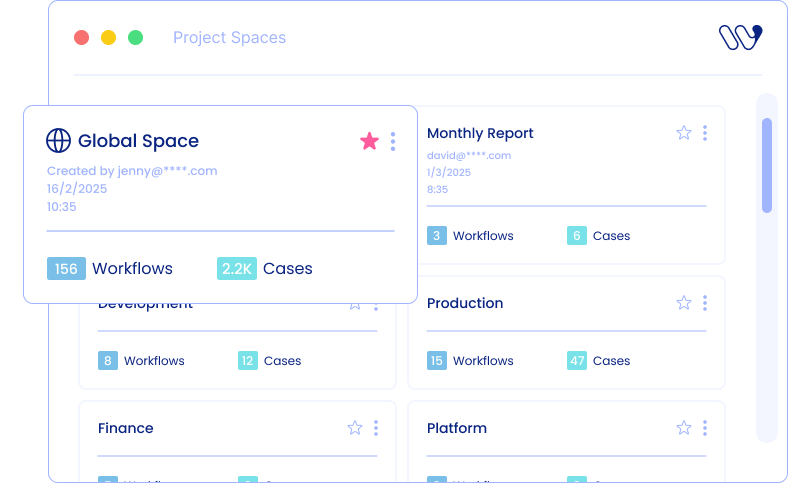Click the vertical scrollbar thumb
The image size is (810, 486).
point(767,165)
